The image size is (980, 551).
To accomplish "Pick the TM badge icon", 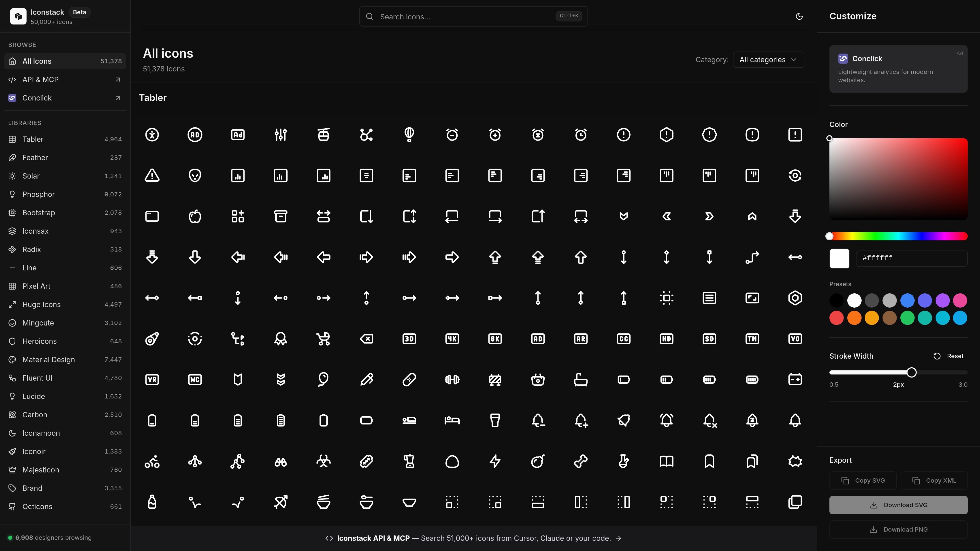I will pyautogui.click(x=752, y=339).
